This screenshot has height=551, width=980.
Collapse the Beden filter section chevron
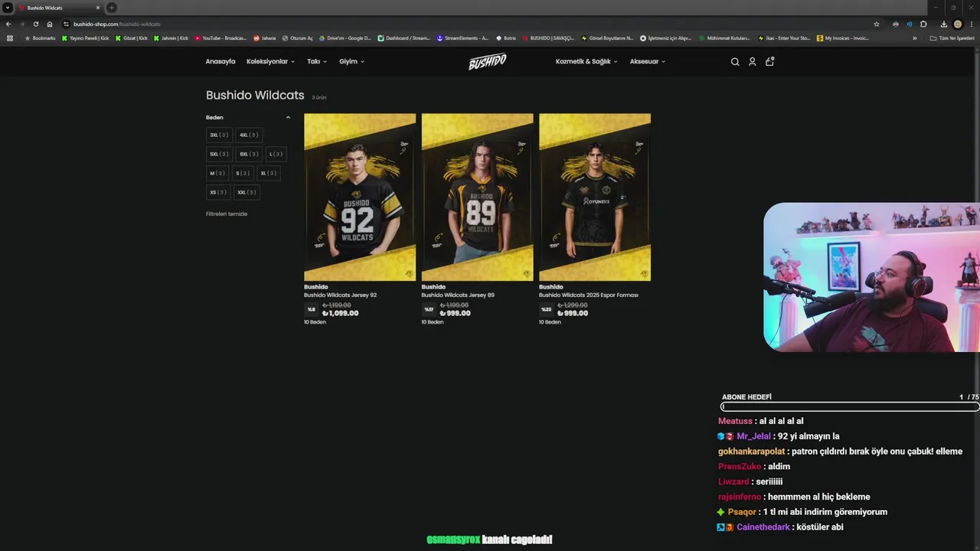click(288, 117)
